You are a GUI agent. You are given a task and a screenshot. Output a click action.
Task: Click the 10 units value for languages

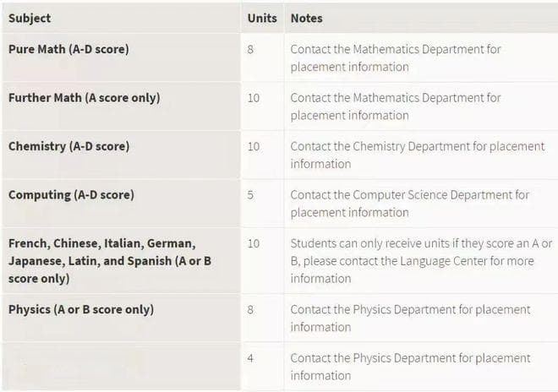tap(254, 243)
